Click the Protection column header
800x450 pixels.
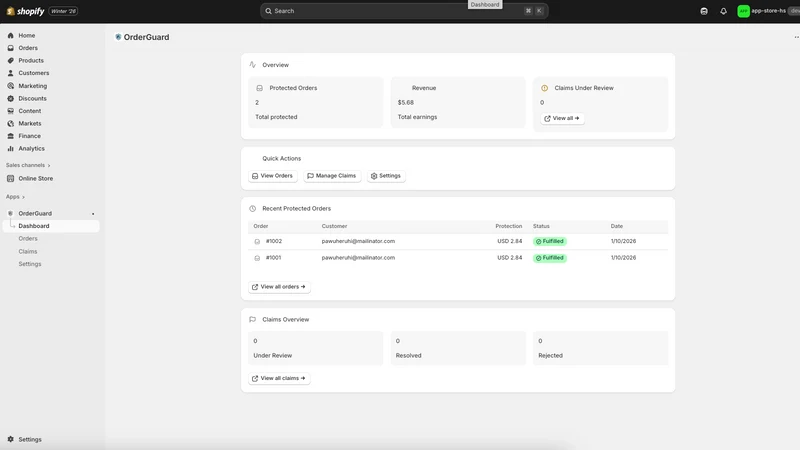(508, 226)
